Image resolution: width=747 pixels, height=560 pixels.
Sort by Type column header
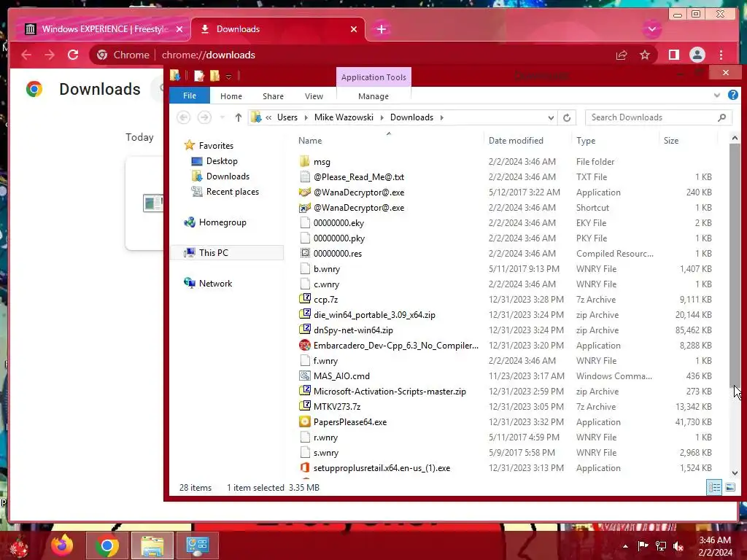[614, 141]
